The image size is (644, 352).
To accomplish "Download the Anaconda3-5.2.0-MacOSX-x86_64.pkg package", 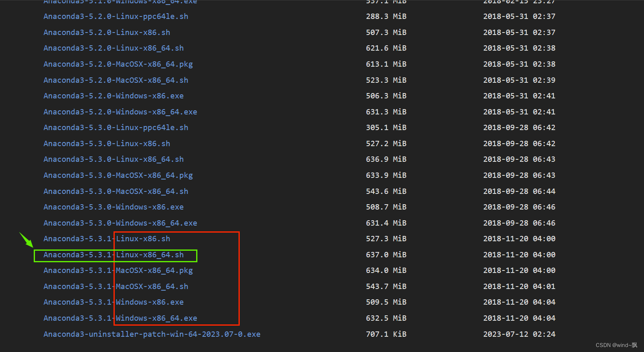I will [118, 64].
